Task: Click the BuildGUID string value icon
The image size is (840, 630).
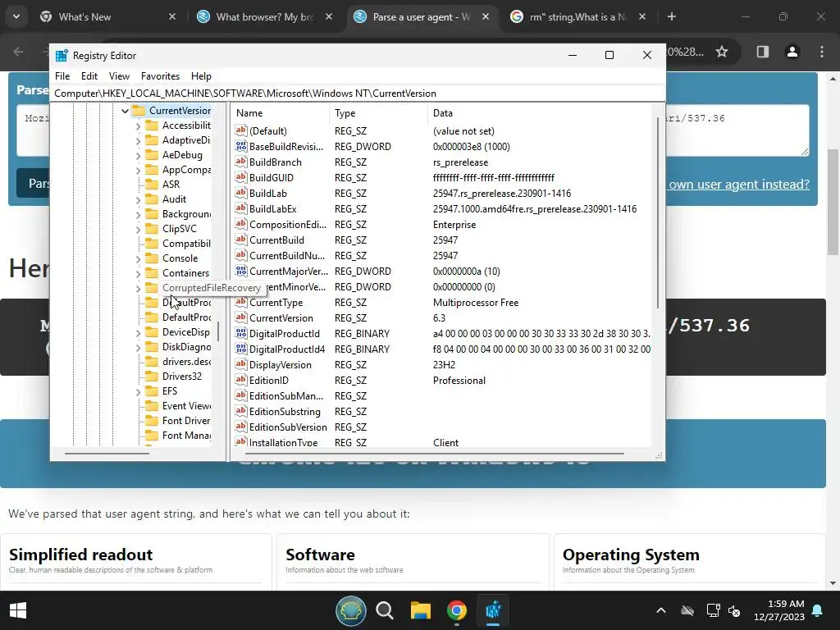Action: (241, 177)
